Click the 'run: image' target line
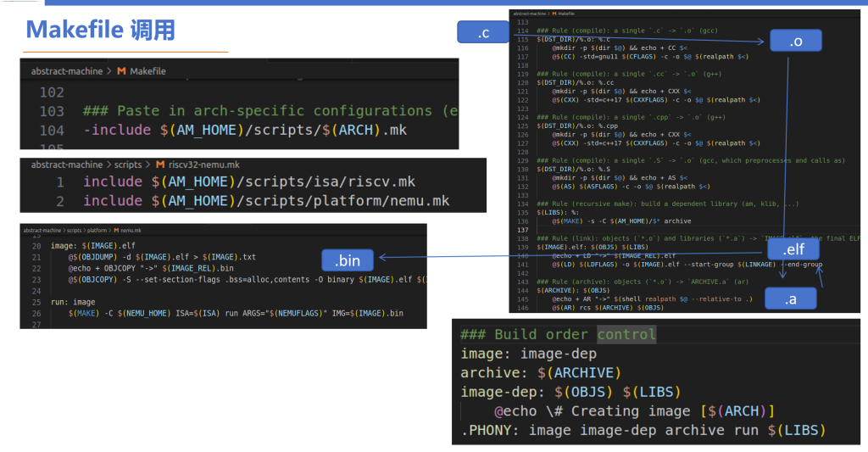The height and width of the screenshot is (452, 868). (x=74, y=301)
